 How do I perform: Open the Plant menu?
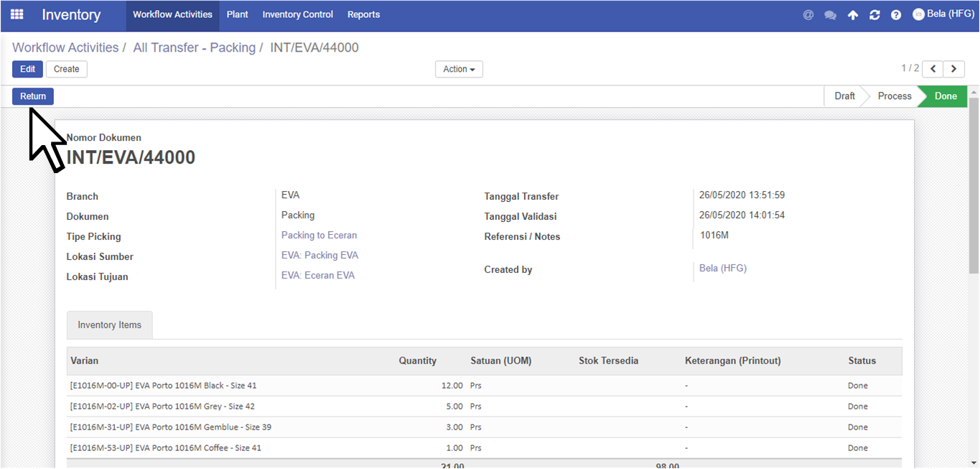pyautogui.click(x=238, y=14)
